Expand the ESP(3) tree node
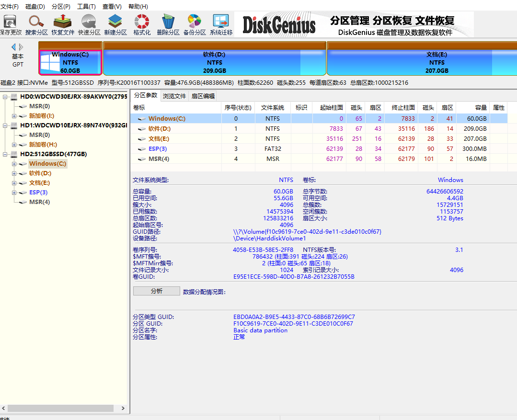Viewport: 517px width, 420px height. pos(14,192)
